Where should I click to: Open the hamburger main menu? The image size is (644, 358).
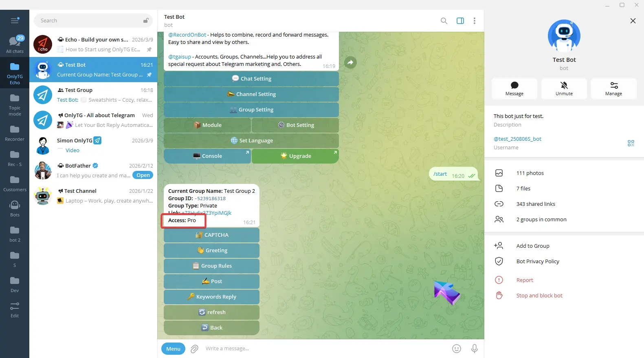[15, 20]
